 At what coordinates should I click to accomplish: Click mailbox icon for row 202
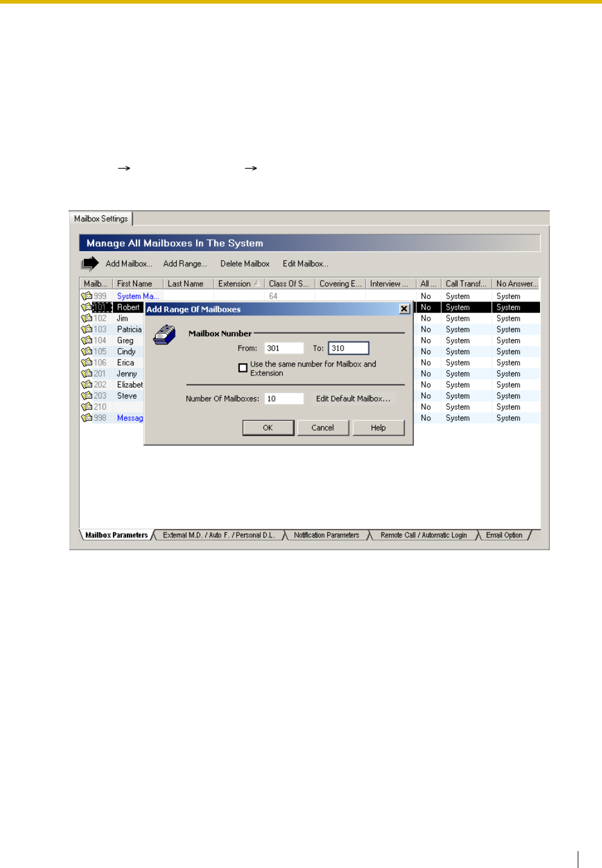coord(87,385)
